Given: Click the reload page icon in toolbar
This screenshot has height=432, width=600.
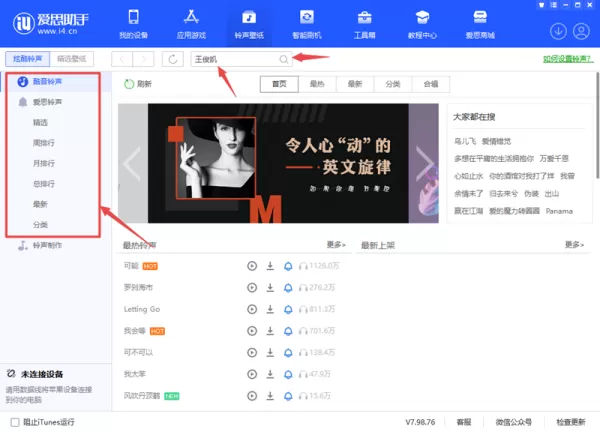Looking at the screenshot, I should (173, 59).
